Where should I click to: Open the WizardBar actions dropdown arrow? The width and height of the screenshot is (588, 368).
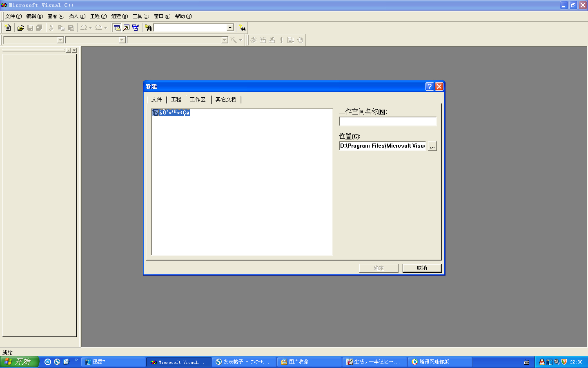click(241, 40)
